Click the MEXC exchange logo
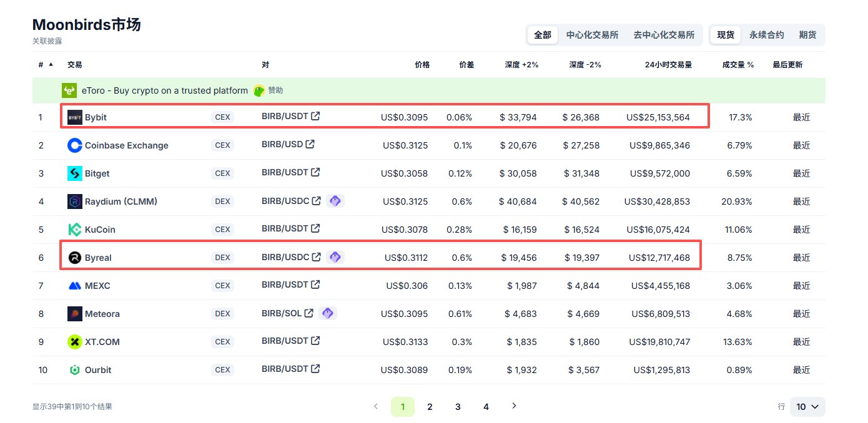The image size is (868, 423). click(x=75, y=286)
